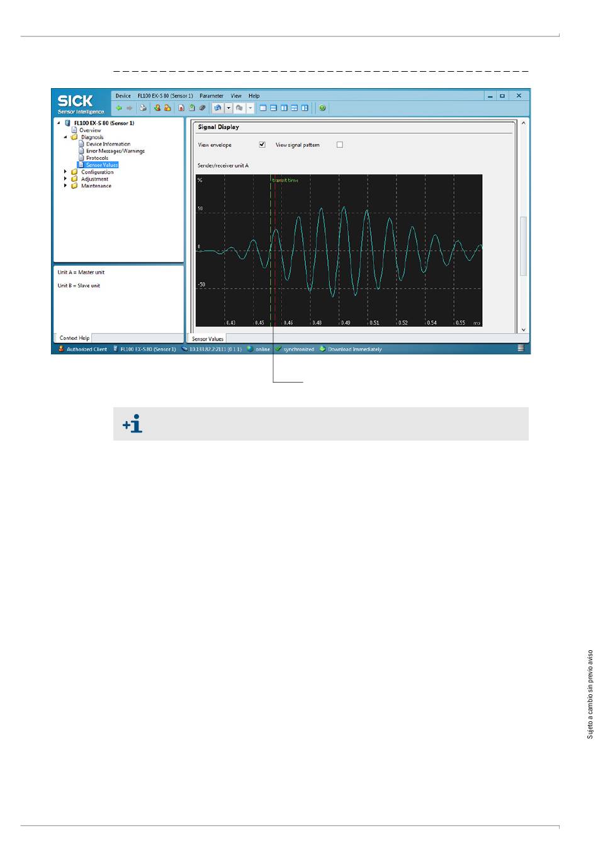Open the Parameter menu
Image resolution: width=598 pixels, height=868 pixels.
click(x=212, y=96)
